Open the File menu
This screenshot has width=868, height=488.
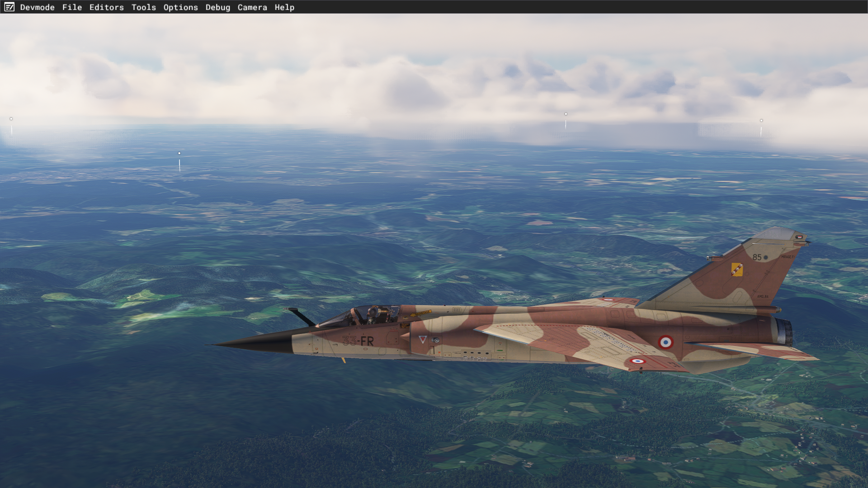[x=72, y=7]
